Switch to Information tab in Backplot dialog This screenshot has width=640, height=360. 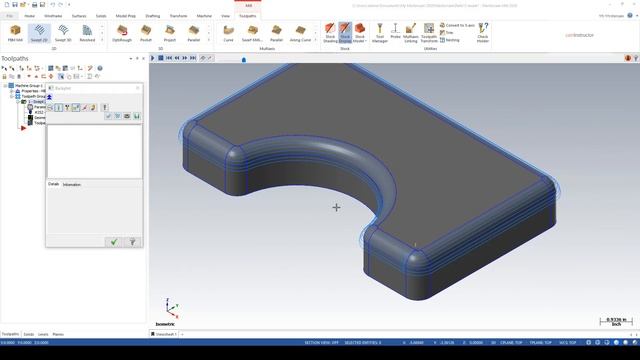click(x=71, y=184)
